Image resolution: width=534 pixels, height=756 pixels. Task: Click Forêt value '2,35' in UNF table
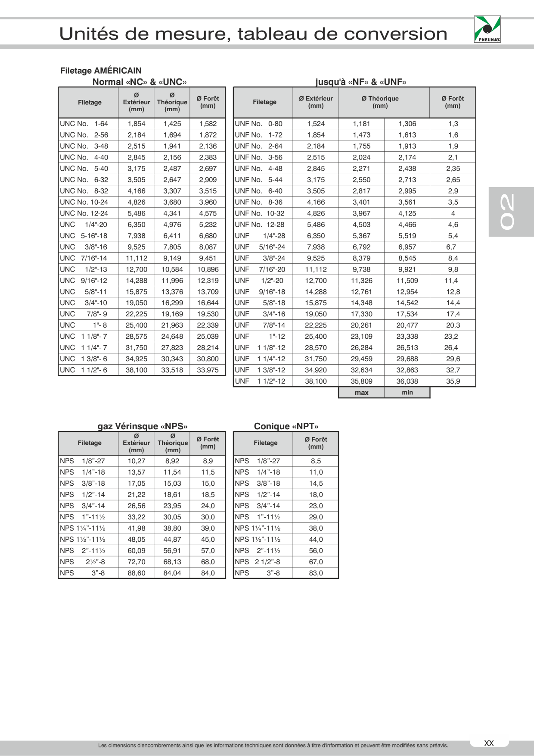(x=453, y=169)
